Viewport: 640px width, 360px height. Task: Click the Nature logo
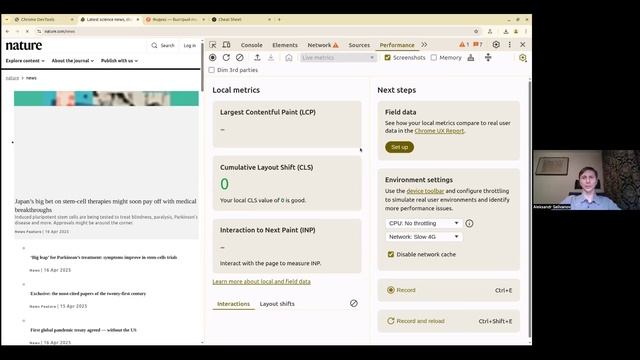(x=24, y=45)
